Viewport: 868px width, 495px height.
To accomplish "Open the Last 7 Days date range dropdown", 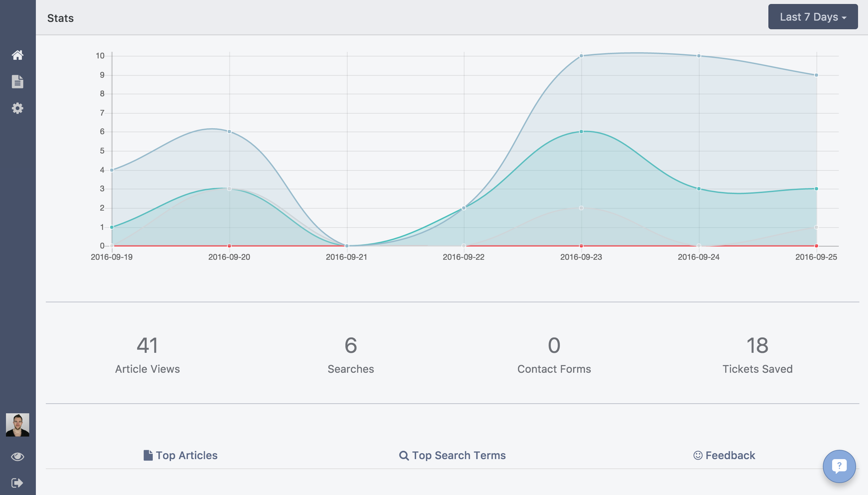I will pyautogui.click(x=813, y=17).
